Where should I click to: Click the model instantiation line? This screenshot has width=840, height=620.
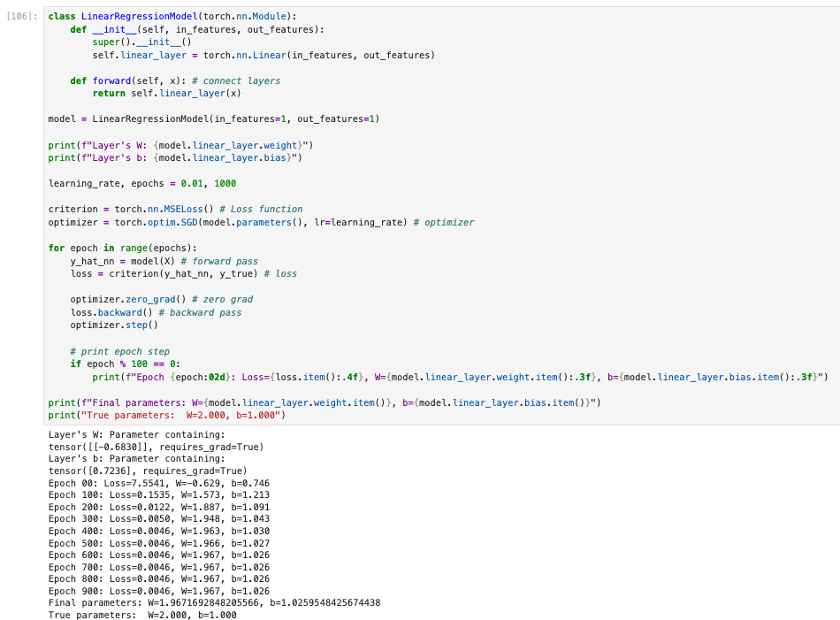[213, 119]
